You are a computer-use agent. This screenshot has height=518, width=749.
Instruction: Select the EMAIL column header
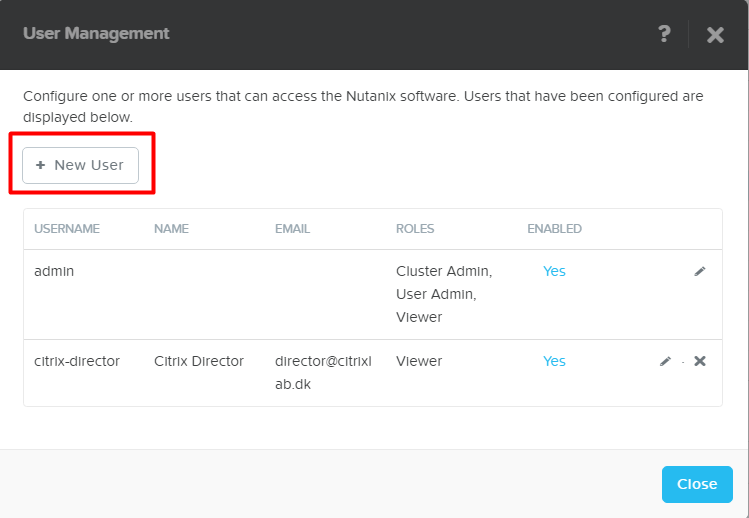pyautogui.click(x=292, y=229)
